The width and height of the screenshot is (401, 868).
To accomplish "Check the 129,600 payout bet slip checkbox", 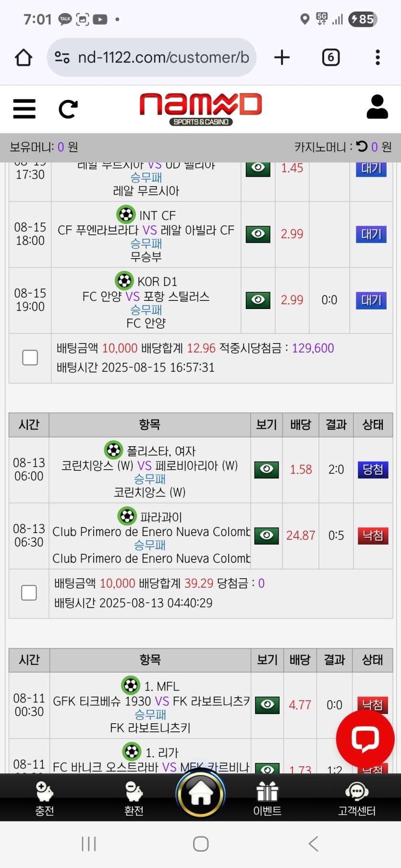I will click(30, 357).
